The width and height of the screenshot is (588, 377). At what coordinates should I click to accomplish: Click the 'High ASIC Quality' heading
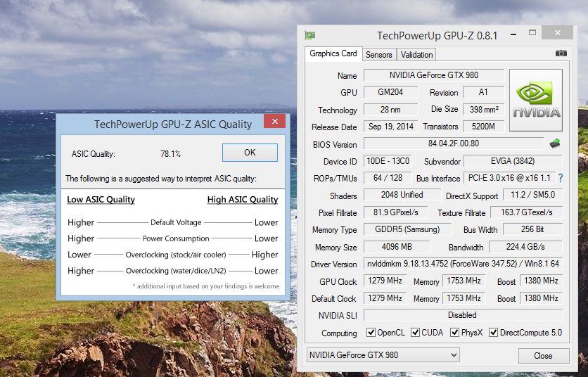click(243, 200)
